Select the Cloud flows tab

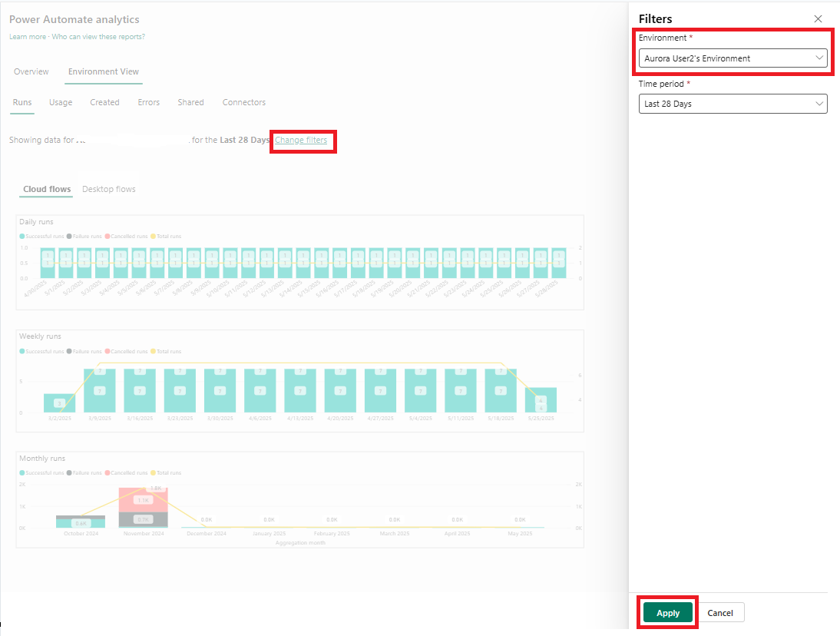(47, 189)
